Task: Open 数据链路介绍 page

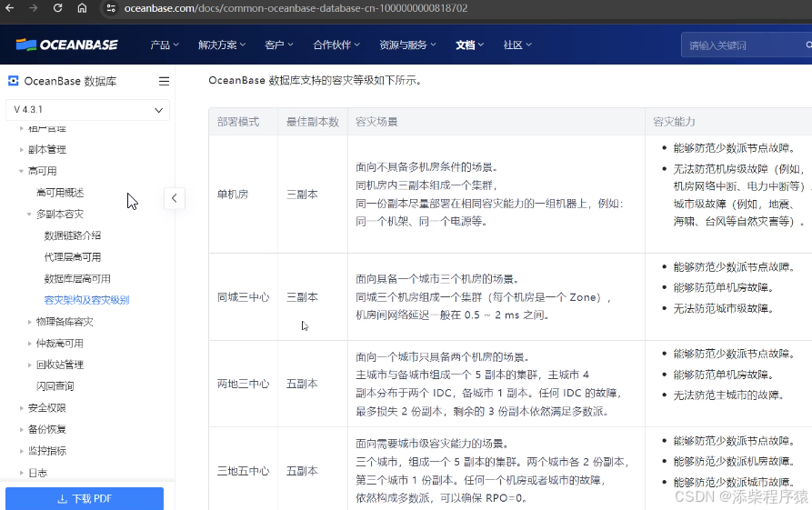Action: click(x=73, y=235)
